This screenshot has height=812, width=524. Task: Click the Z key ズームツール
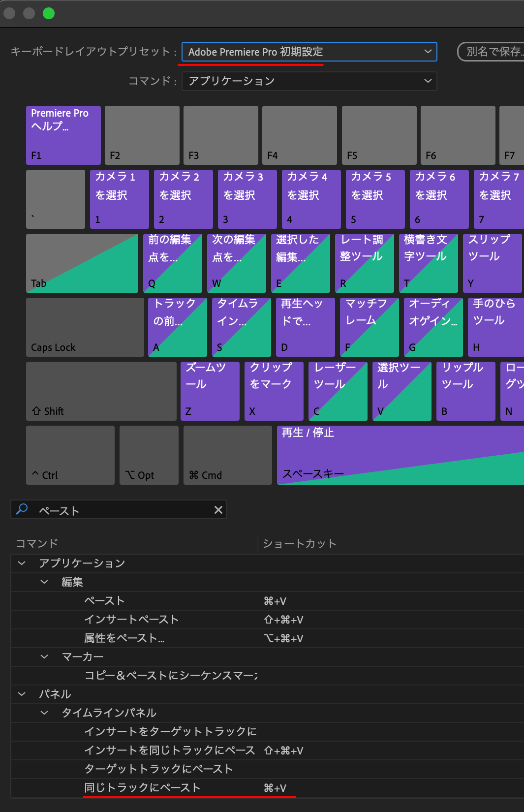[210, 391]
